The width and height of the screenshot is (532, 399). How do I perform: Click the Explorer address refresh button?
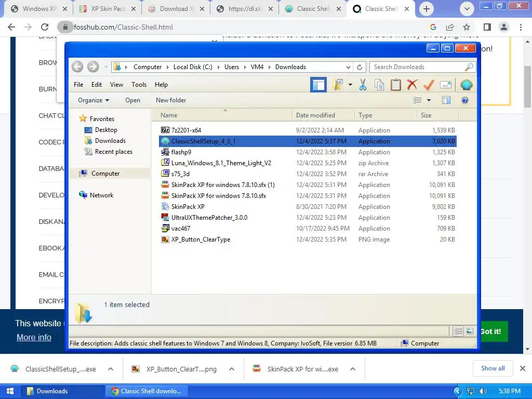coord(360,67)
